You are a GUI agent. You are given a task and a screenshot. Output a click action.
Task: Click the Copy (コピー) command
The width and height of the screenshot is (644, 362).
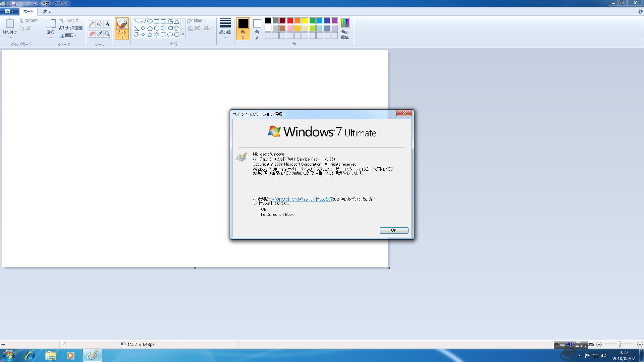pyautogui.click(x=27, y=28)
